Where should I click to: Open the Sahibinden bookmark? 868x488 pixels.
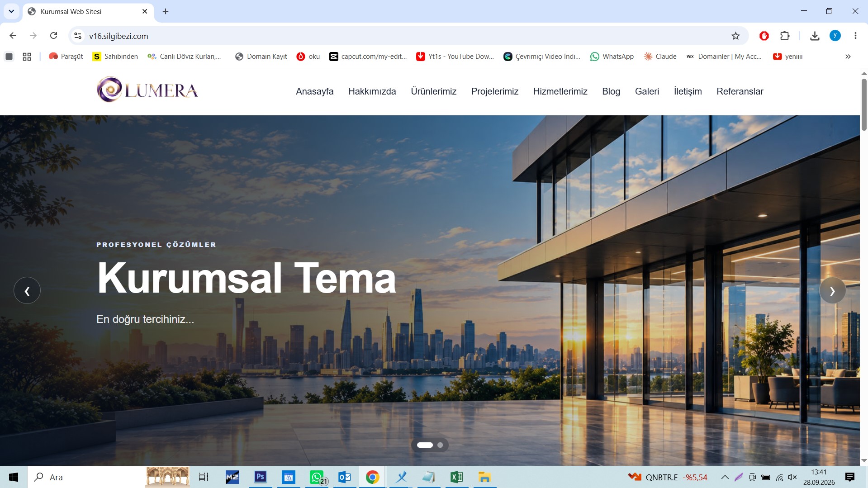click(115, 57)
